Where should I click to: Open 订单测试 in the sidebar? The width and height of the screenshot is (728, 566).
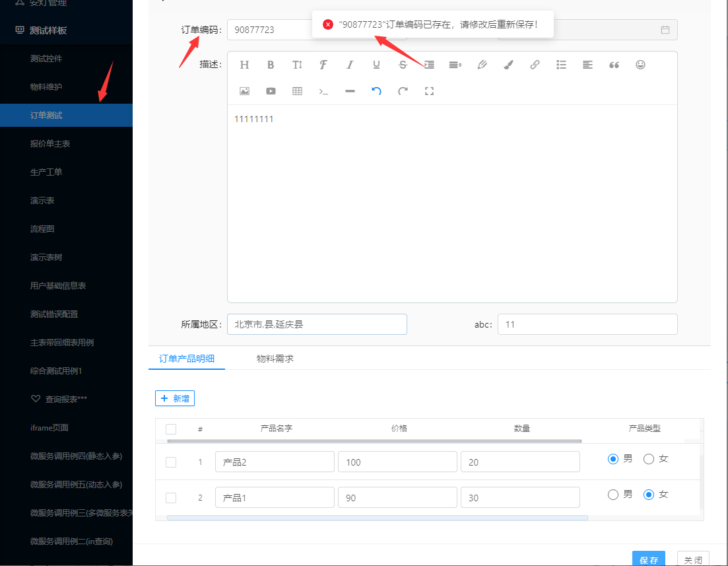coord(67,115)
